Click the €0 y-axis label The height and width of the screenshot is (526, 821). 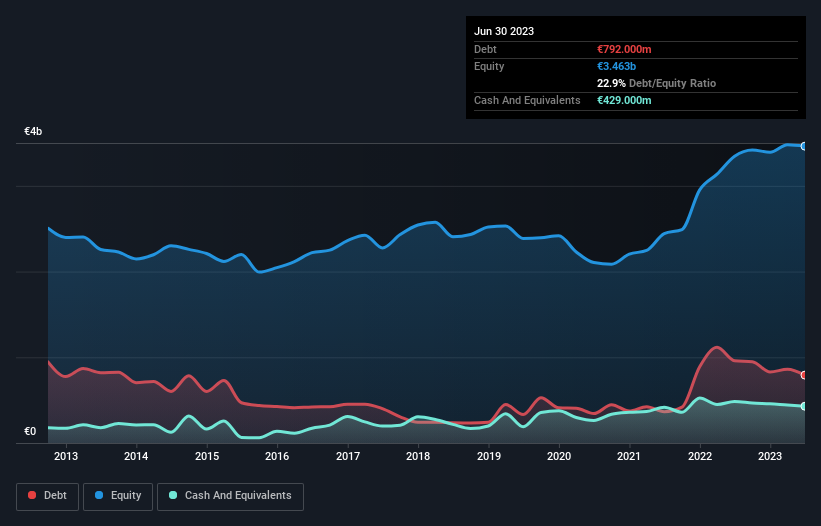click(x=30, y=431)
